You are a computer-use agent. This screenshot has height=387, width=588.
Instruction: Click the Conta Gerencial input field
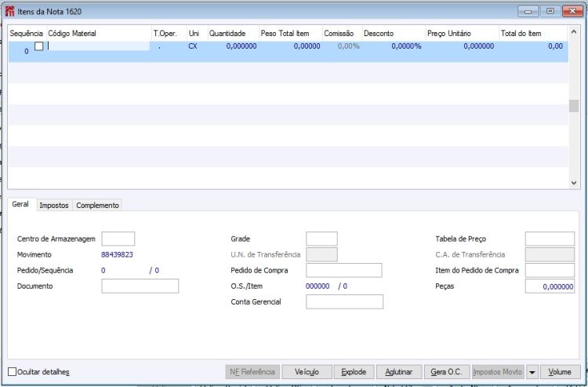click(345, 301)
